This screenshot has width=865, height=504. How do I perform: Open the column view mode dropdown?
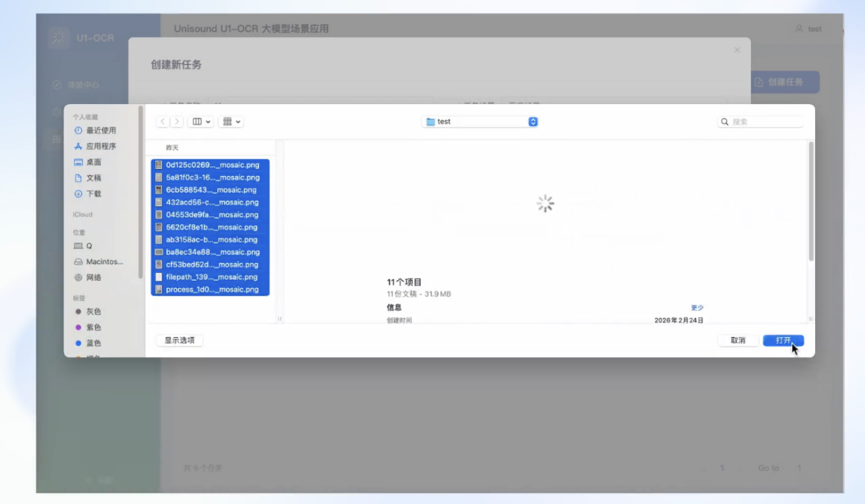click(200, 122)
